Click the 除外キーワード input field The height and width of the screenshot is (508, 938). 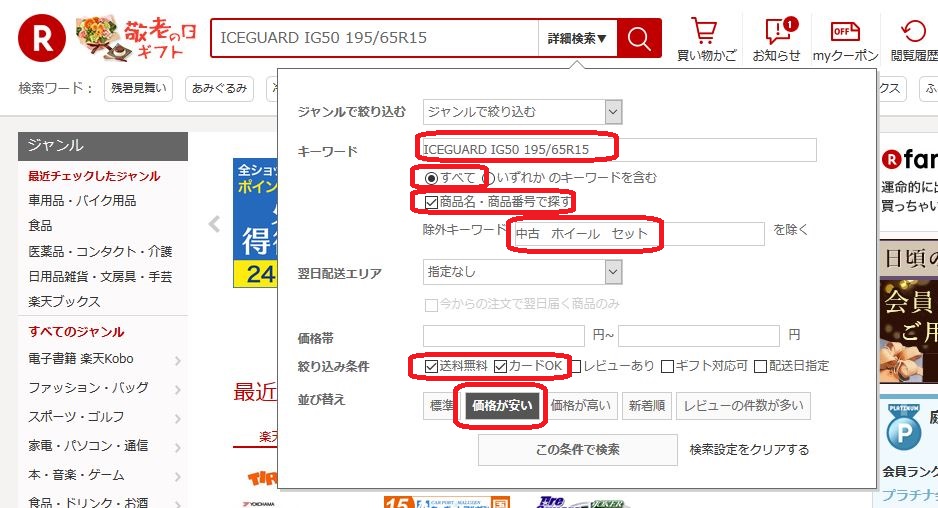[x=639, y=233]
